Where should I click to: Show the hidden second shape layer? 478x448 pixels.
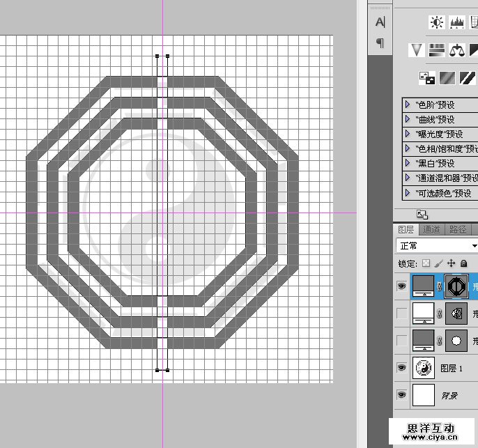(x=402, y=314)
